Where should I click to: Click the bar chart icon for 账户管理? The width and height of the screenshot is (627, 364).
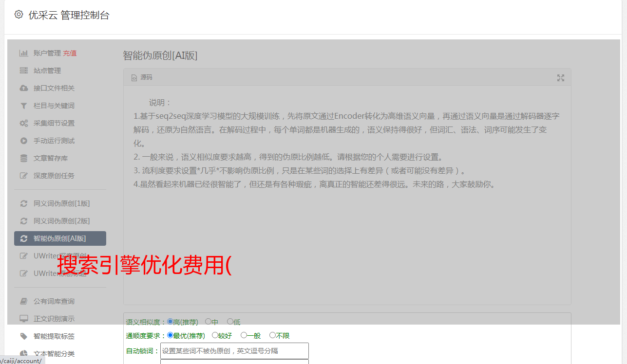pos(23,53)
